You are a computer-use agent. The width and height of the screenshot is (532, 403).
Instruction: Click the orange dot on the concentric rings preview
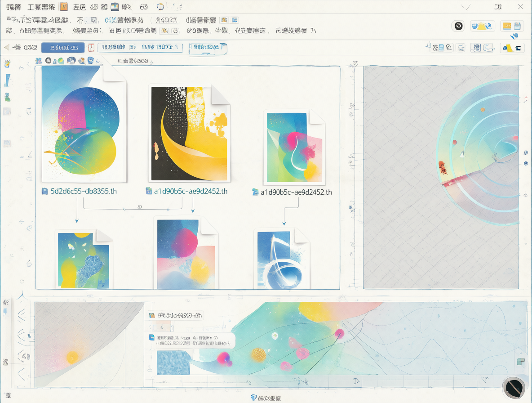point(483,110)
